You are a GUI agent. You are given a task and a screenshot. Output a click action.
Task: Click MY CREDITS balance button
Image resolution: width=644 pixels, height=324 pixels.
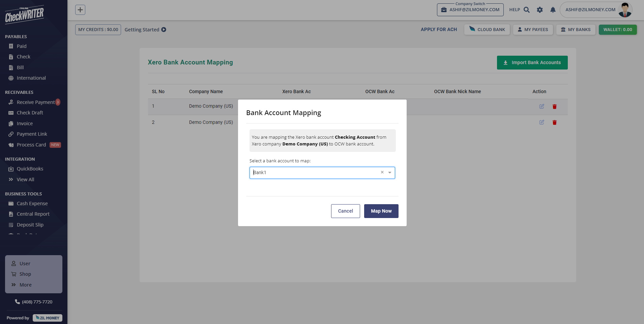pos(98,30)
